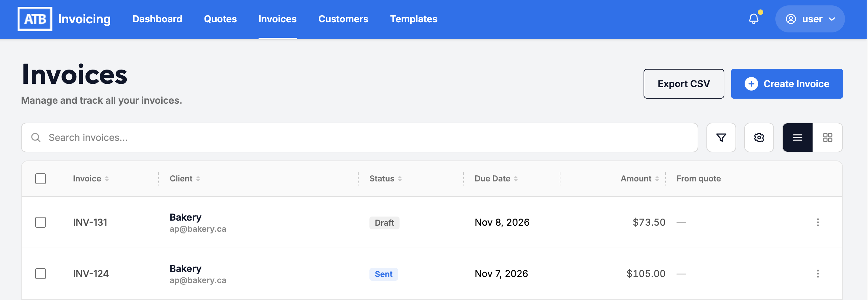868x300 pixels.
Task: Click due date Nov 8, 2026
Action: click(x=502, y=222)
